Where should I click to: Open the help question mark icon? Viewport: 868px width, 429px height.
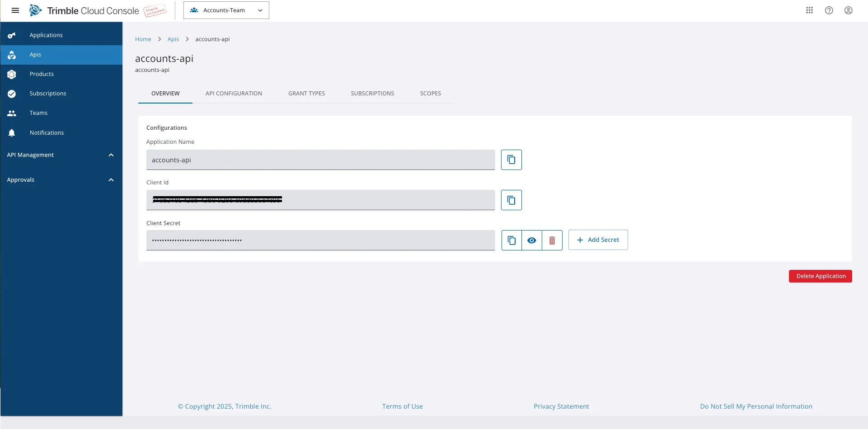829,10
